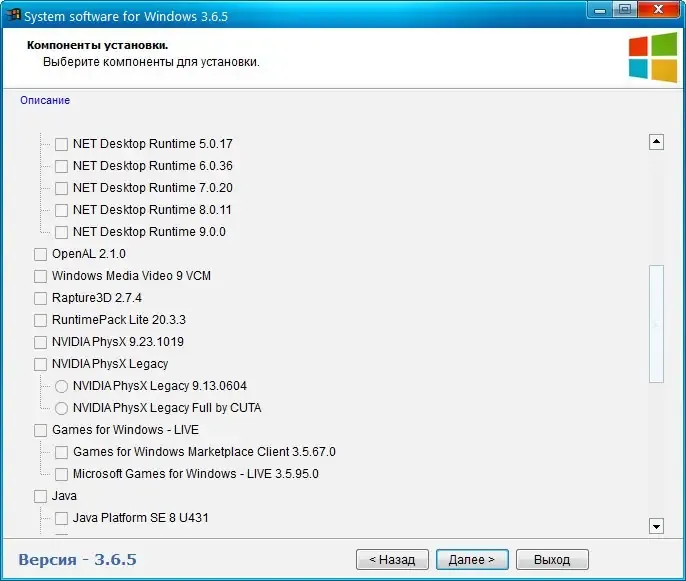Viewport: 686px width, 581px height.
Task: Click the 'OpenAL 2.1.0' label text
Action: tap(89, 254)
